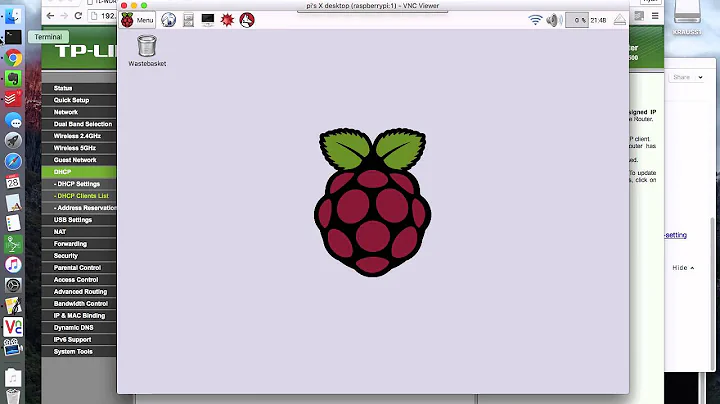Open Finder in the Dock
720x404 pixels.
tap(13, 16)
